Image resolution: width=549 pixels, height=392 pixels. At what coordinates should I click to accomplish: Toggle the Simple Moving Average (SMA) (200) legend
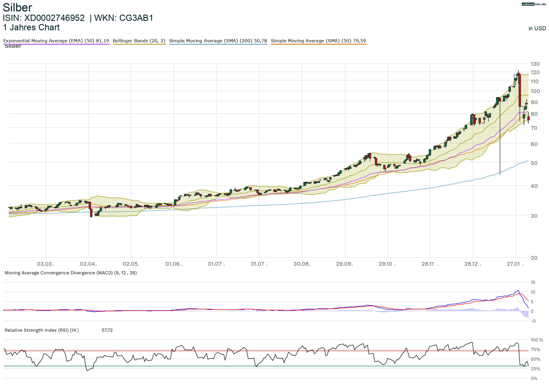pyautogui.click(x=218, y=41)
